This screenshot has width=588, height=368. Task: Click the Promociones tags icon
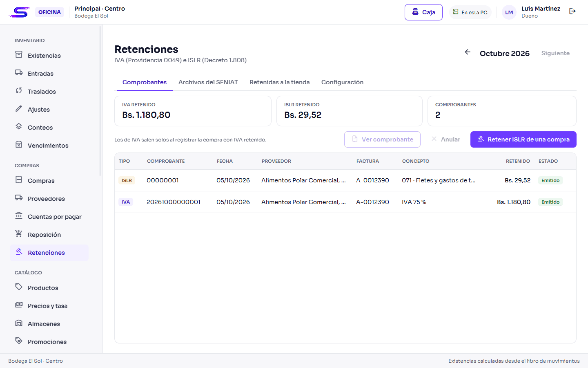tap(19, 341)
